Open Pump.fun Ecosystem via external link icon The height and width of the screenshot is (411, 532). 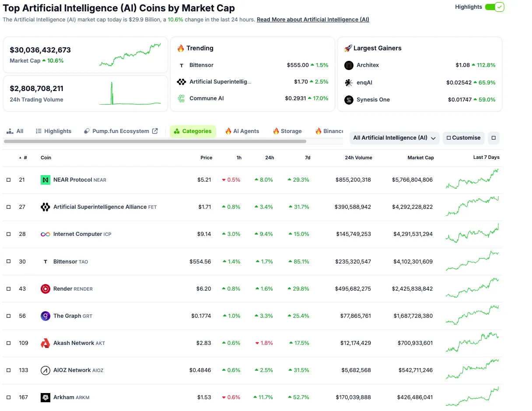pyautogui.click(x=156, y=130)
